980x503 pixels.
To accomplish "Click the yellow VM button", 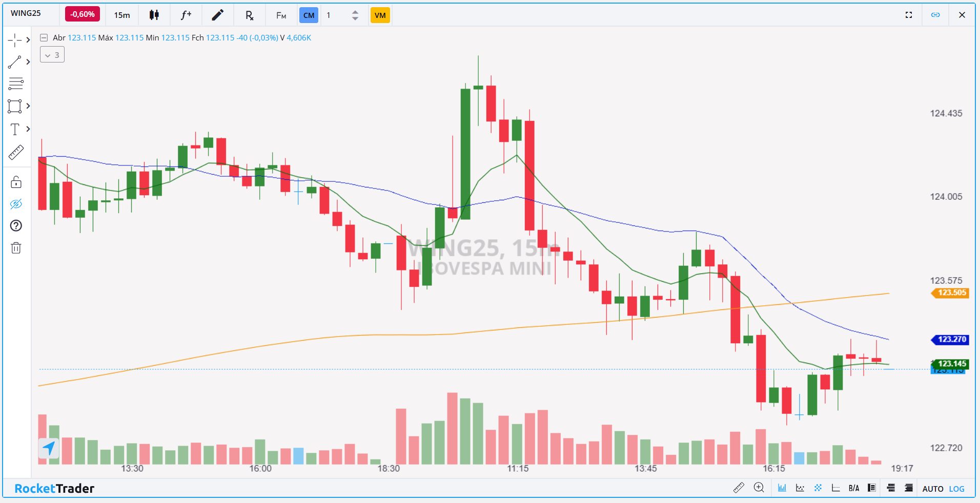I will click(x=380, y=15).
